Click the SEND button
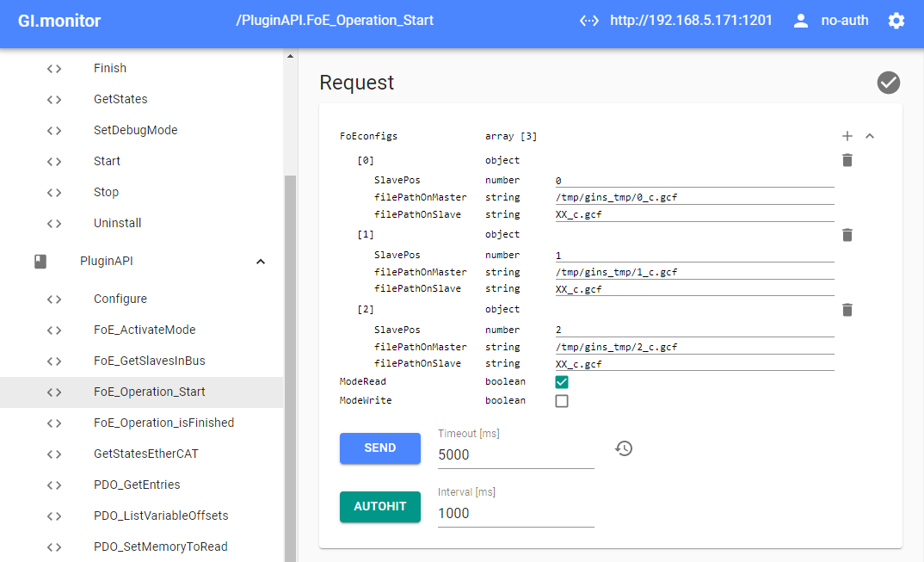Screen dimensions: 924x562 pyautogui.click(x=380, y=448)
